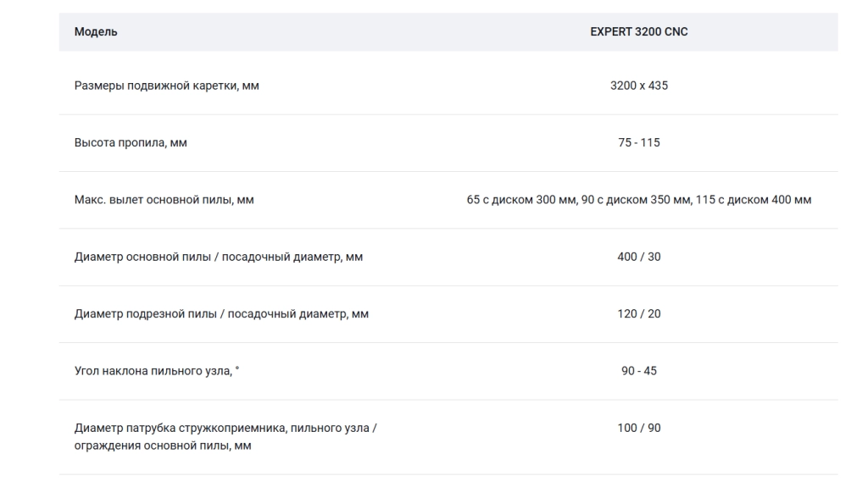Screen dimensions: 868x487
Task: Click the 'Модель' header cell
Action: [x=96, y=32]
